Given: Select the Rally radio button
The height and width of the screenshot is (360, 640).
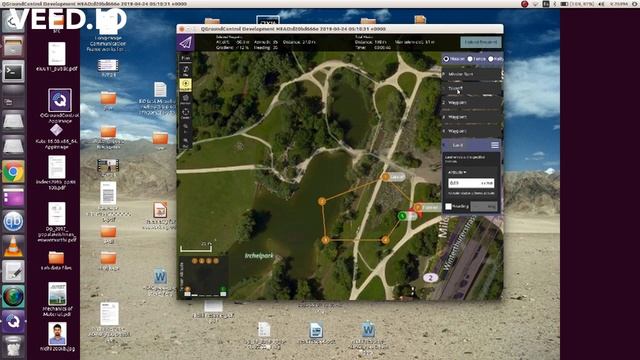Looking at the screenshot, I should click(x=491, y=59).
